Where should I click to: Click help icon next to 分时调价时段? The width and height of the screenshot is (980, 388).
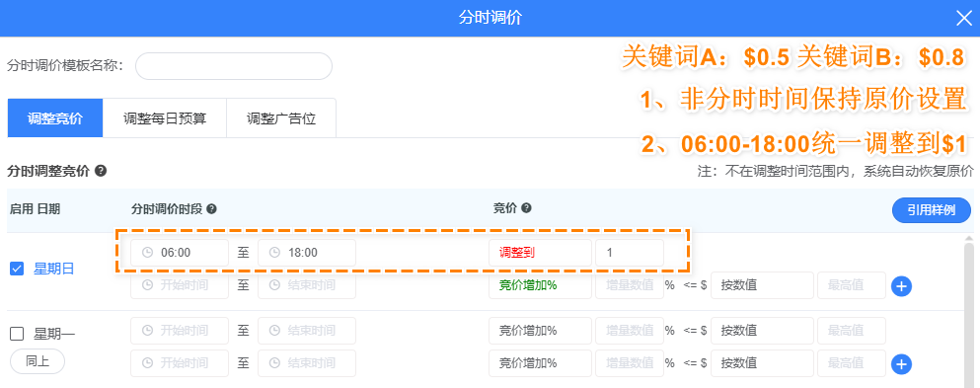211,208
